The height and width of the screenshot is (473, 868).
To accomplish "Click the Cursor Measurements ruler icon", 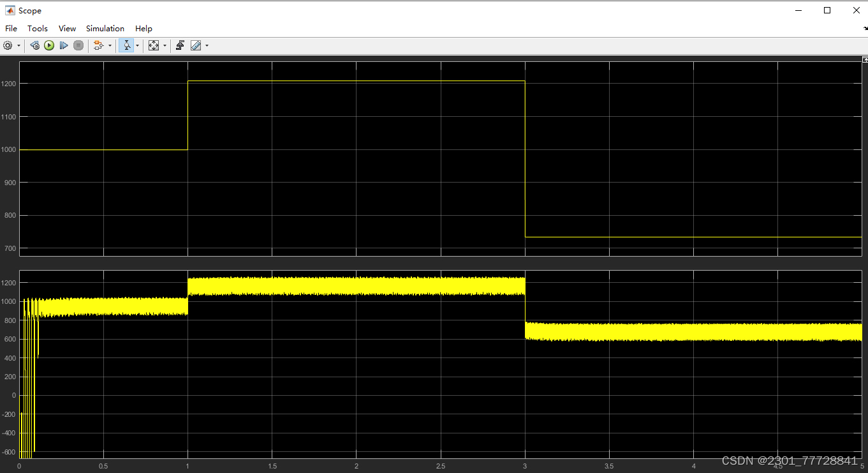I will pyautogui.click(x=196, y=45).
